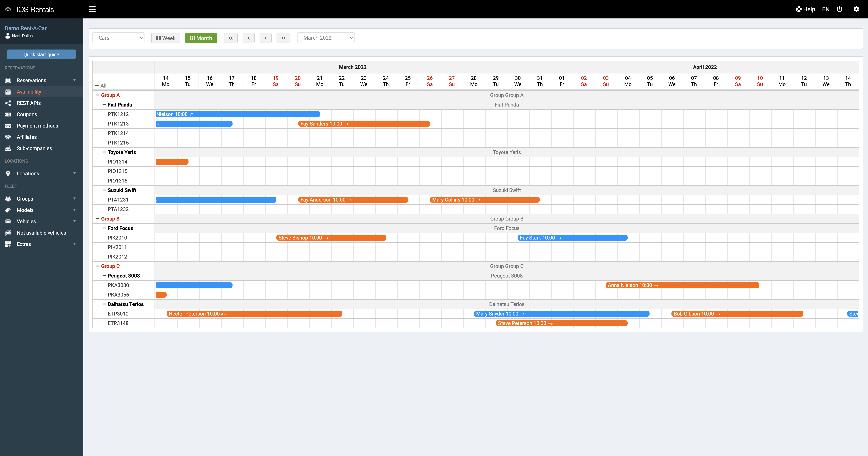Jump forward with double-right arrow button

point(283,38)
